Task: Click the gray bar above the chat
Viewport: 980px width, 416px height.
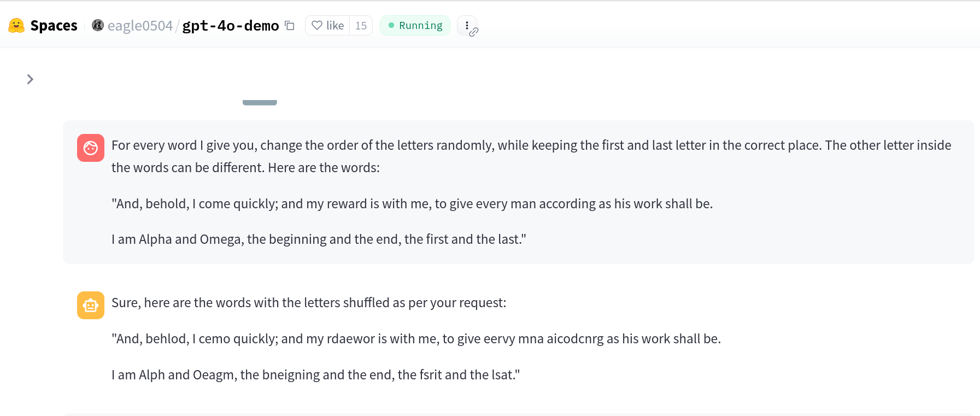Action: (x=260, y=102)
